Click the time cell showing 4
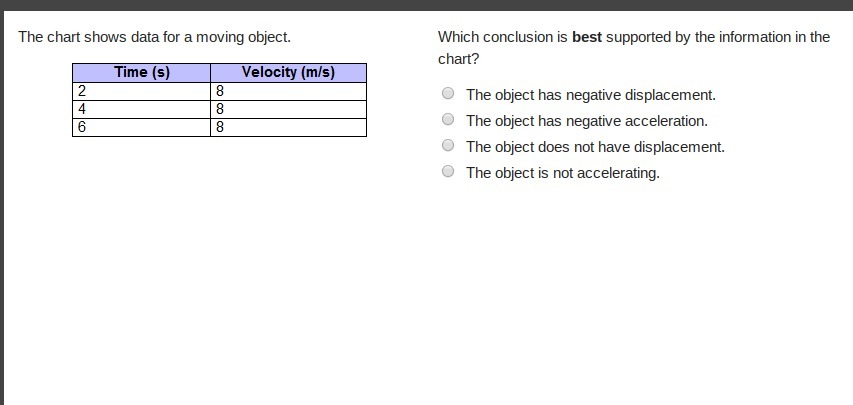Image resolution: width=853 pixels, height=405 pixels. click(141, 109)
